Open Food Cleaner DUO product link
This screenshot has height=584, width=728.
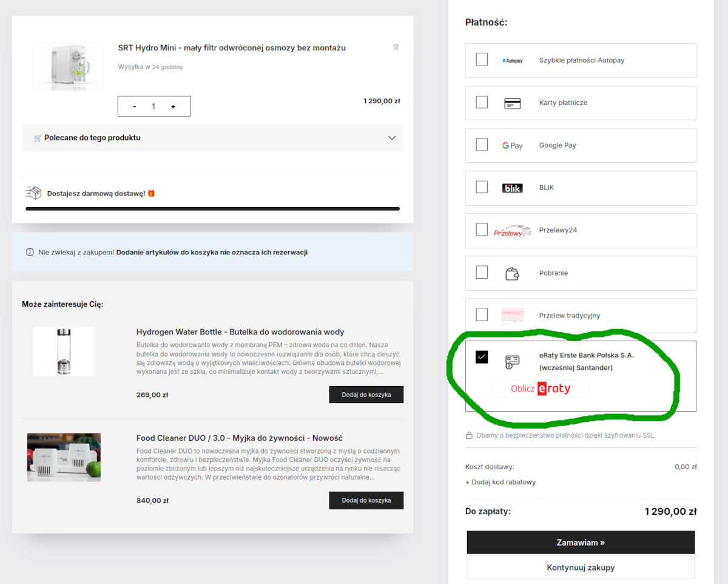(240, 438)
